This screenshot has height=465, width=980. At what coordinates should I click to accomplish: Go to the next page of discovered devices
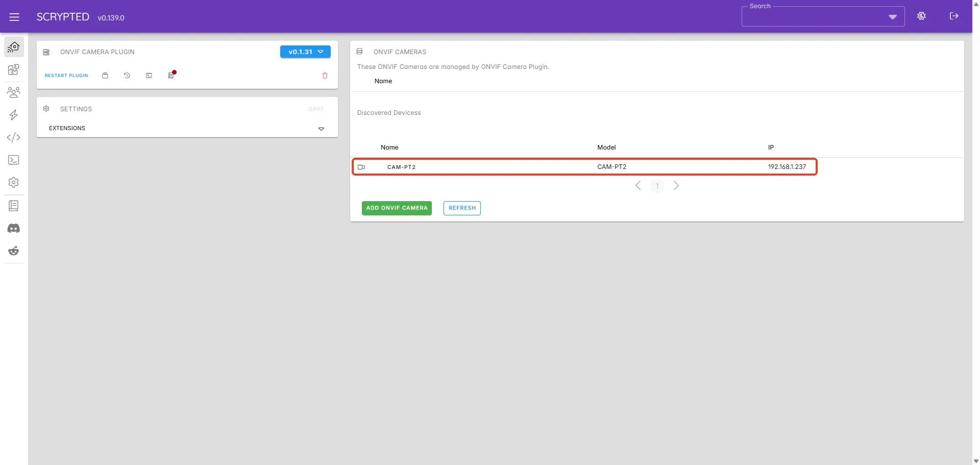tap(676, 185)
